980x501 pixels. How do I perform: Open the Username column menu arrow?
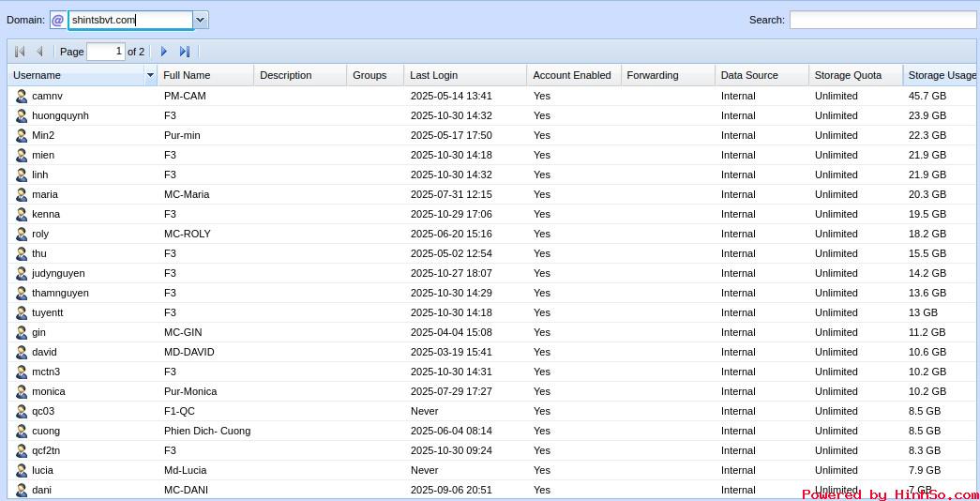[150, 75]
